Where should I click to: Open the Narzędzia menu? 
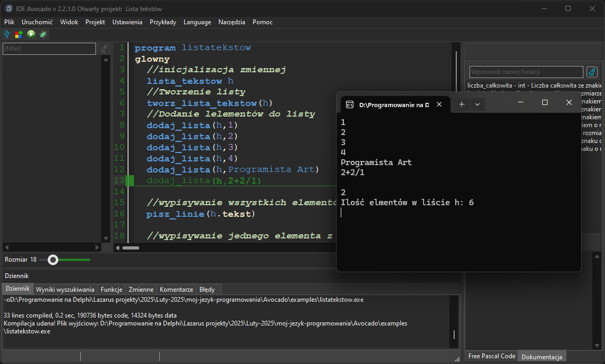click(232, 22)
